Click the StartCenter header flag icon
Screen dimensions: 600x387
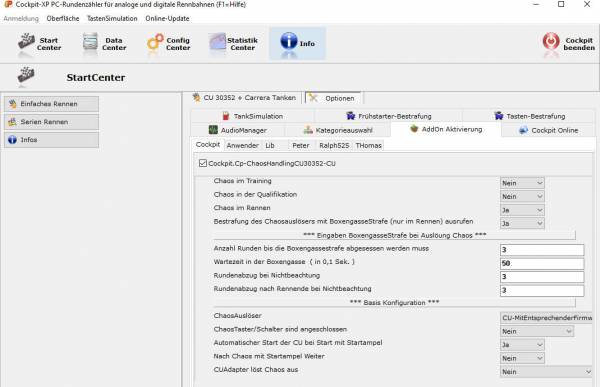coord(26,75)
